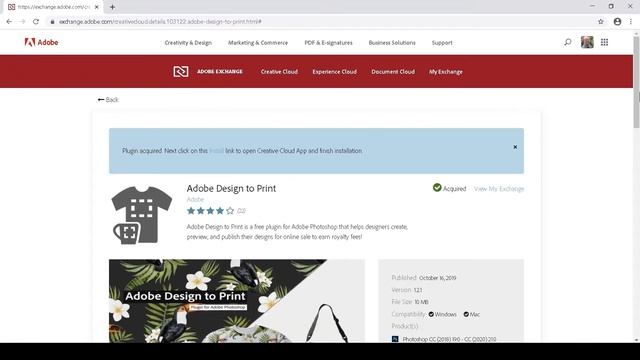Image resolution: width=640 pixels, height=360 pixels.
Task: Click the ADOBE EXCHANGE title link
Action: point(220,71)
